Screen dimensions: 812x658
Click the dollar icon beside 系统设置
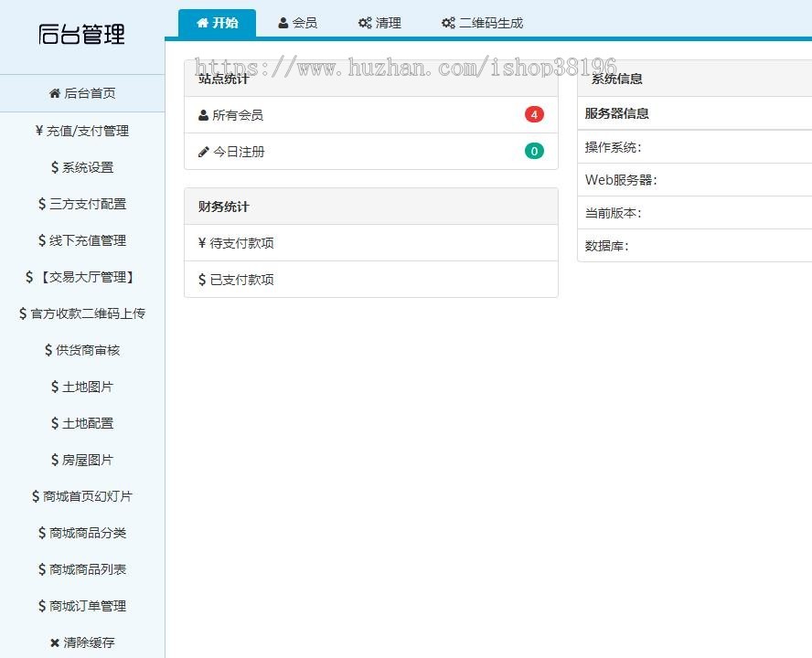tap(55, 167)
